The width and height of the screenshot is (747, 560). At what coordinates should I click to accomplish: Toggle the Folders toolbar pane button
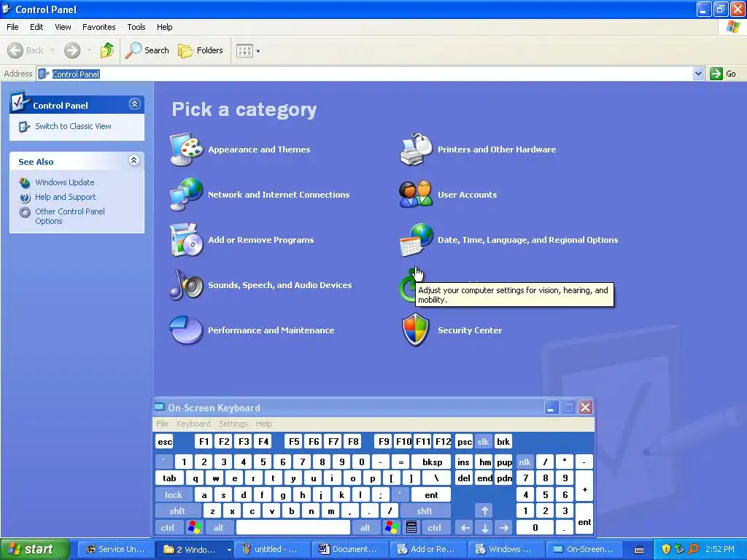[x=201, y=50]
